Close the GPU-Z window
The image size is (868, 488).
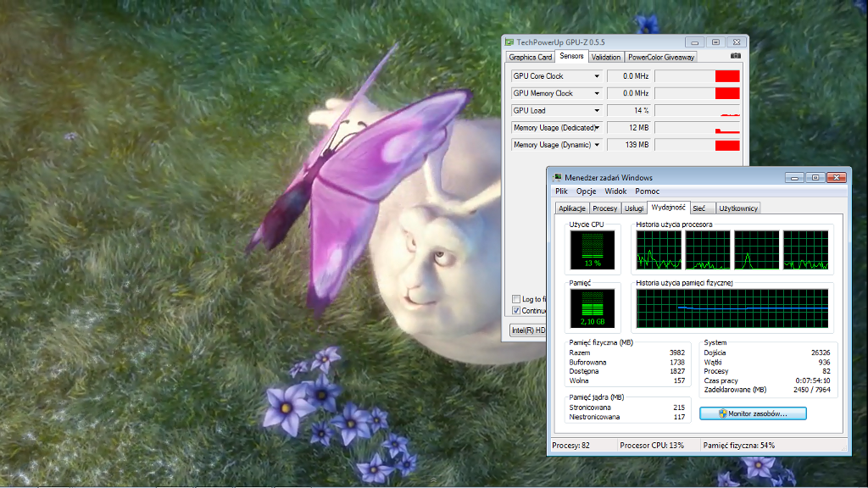[x=737, y=42]
